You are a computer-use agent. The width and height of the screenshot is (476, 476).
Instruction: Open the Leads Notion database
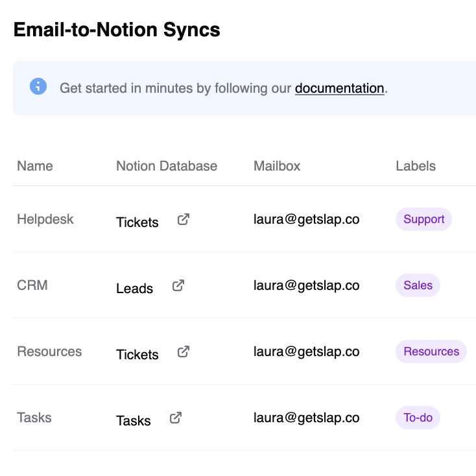coord(134,289)
